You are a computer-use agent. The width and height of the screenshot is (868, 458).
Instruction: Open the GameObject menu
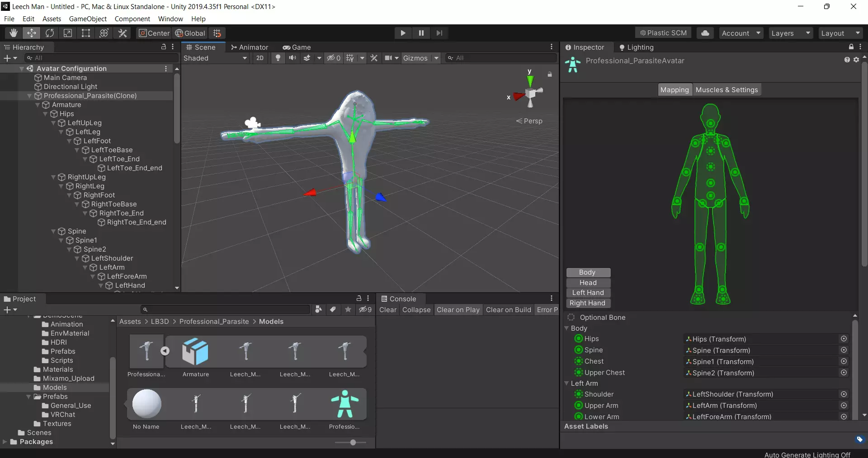pyautogui.click(x=88, y=19)
